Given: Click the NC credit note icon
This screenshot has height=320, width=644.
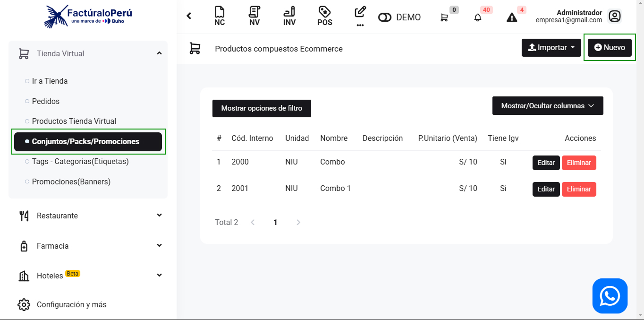Looking at the screenshot, I should coord(220,16).
